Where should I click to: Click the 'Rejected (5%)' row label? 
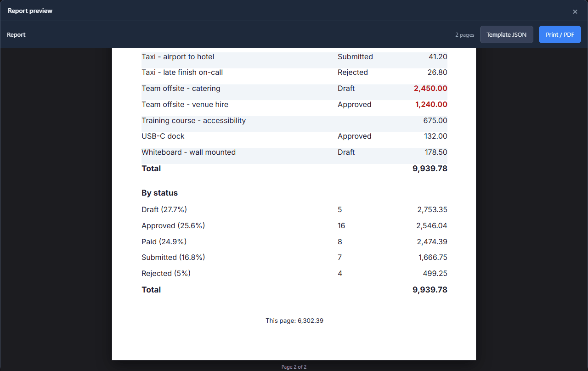pyautogui.click(x=166, y=273)
